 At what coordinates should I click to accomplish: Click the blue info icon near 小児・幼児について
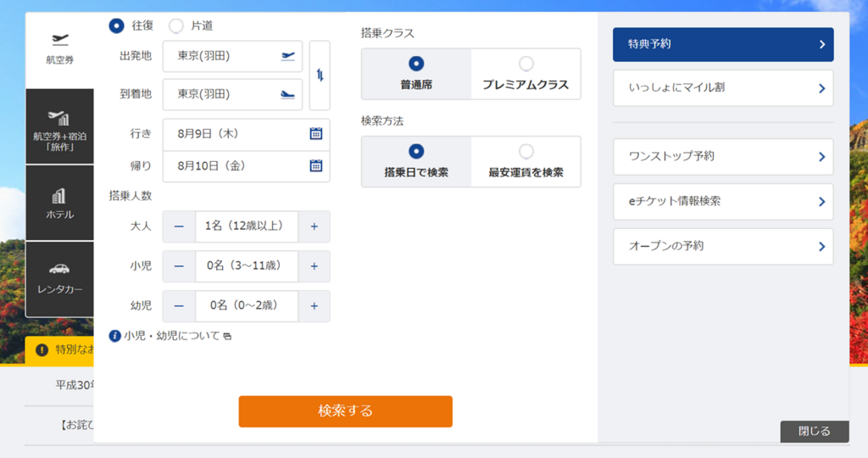tap(114, 336)
